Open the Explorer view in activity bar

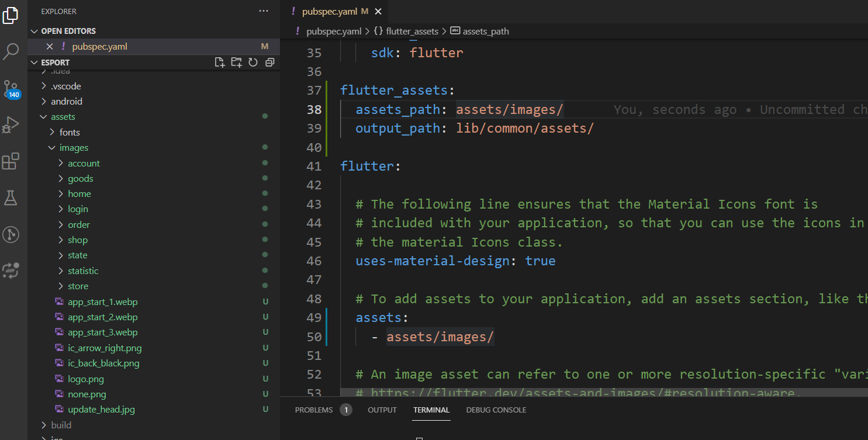point(11,16)
